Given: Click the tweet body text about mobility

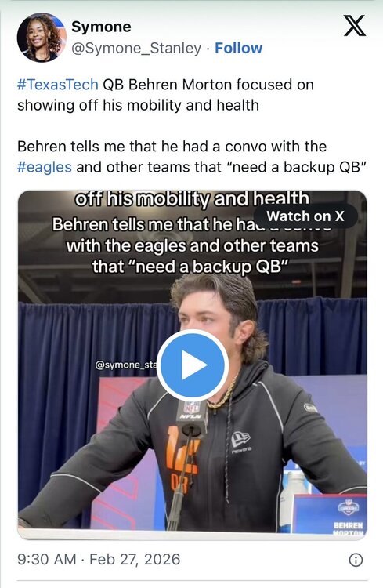Looking at the screenshot, I should (x=165, y=95).
